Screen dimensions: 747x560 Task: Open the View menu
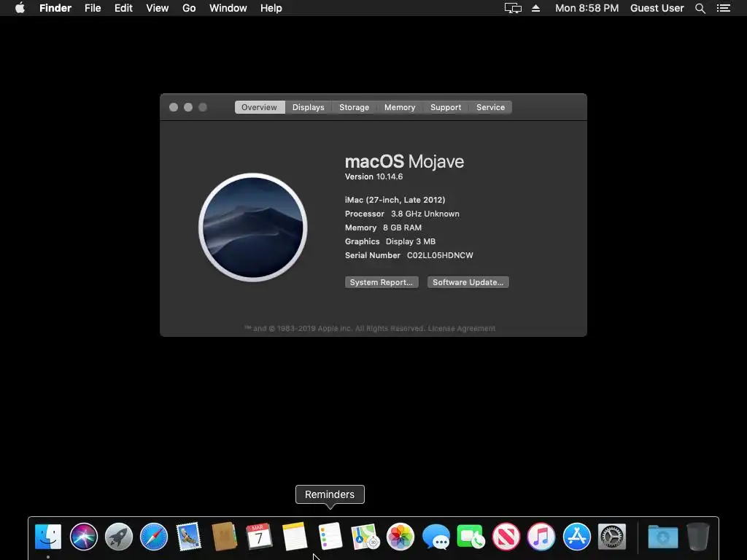(158, 8)
